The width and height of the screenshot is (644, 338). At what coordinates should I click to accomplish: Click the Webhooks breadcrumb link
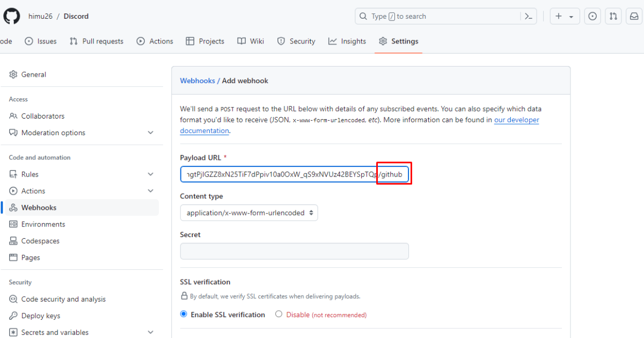pyautogui.click(x=197, y=80)
